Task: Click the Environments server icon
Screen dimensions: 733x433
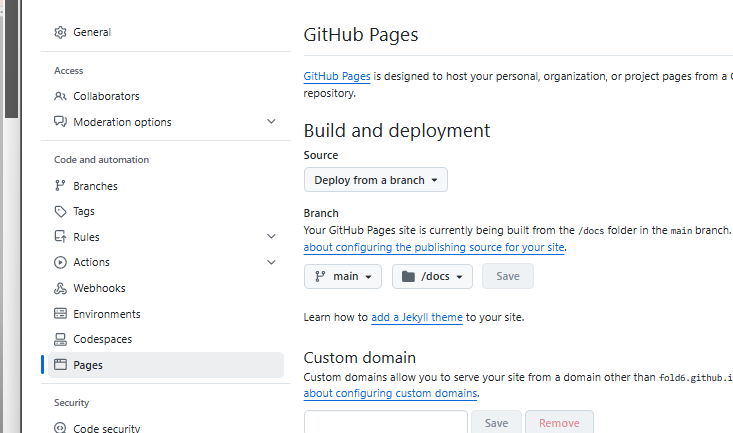Action: [60, 313]
